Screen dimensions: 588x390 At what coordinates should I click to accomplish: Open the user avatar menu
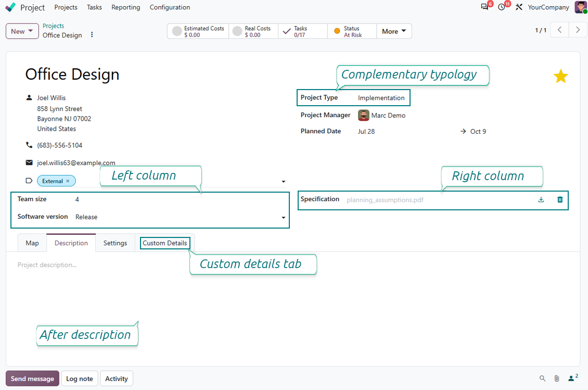pyautogui.click(x=581, y=7)
